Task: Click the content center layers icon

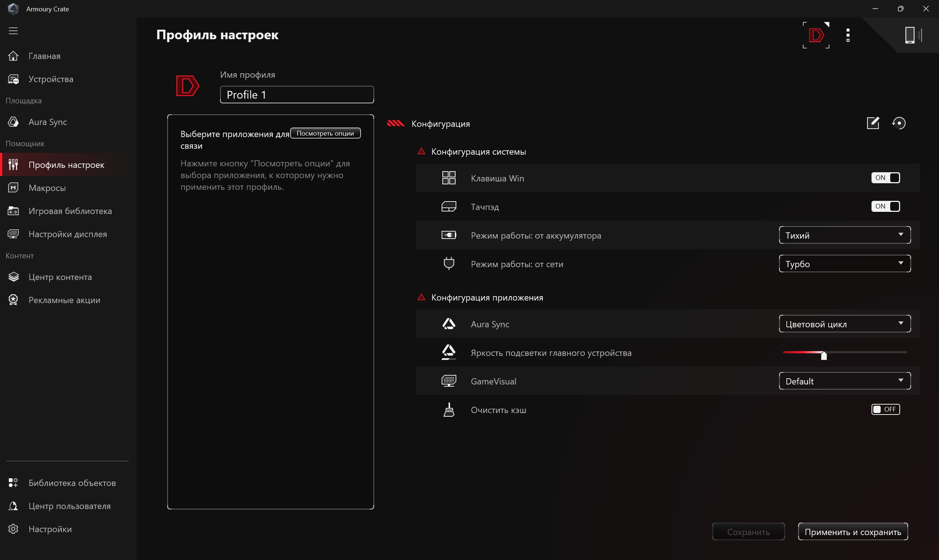Action: 13,277
